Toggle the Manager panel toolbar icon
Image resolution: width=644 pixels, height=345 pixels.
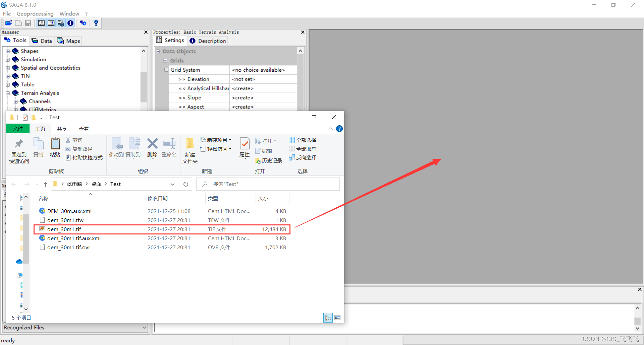[x=41, y=23]
